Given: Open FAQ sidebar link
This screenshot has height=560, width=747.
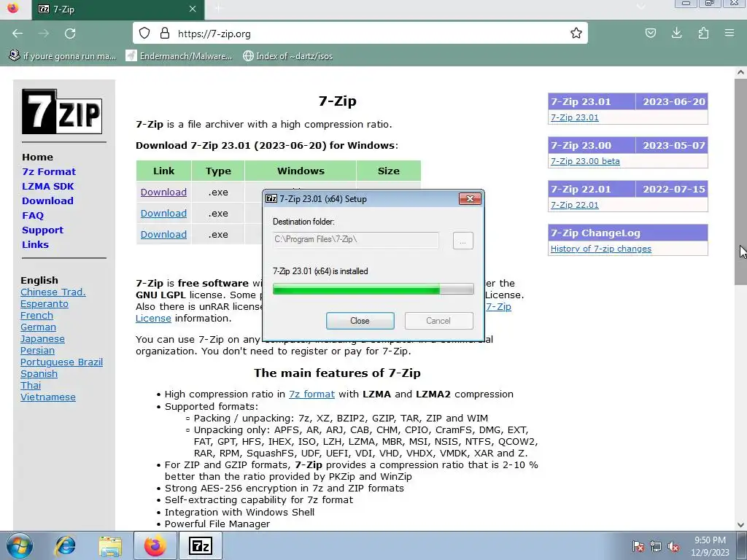Looking at the screenshot, I should tap(33, 215).
